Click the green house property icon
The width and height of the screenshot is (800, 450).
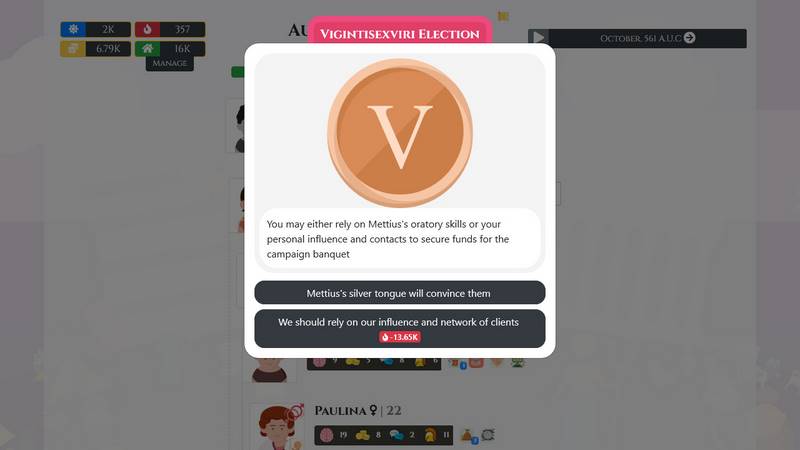[147, 48]
